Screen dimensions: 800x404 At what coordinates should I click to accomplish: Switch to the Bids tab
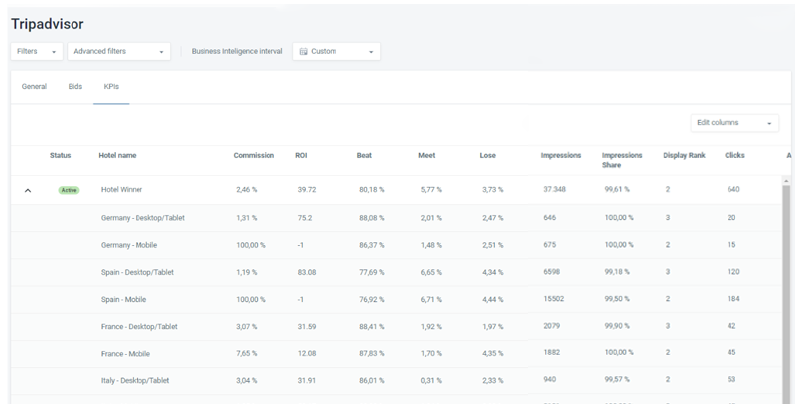coord(75,87)
